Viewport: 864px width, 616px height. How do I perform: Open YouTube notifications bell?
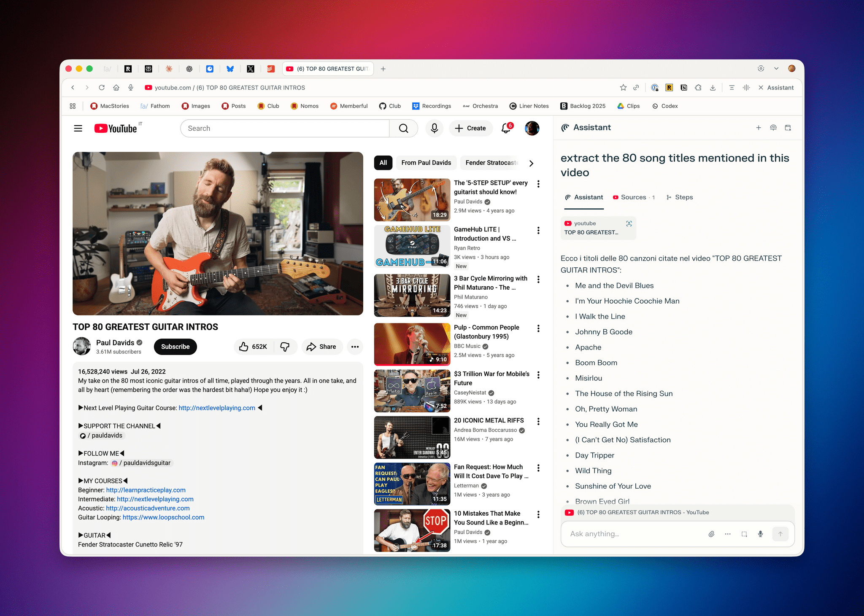point(506,128)
